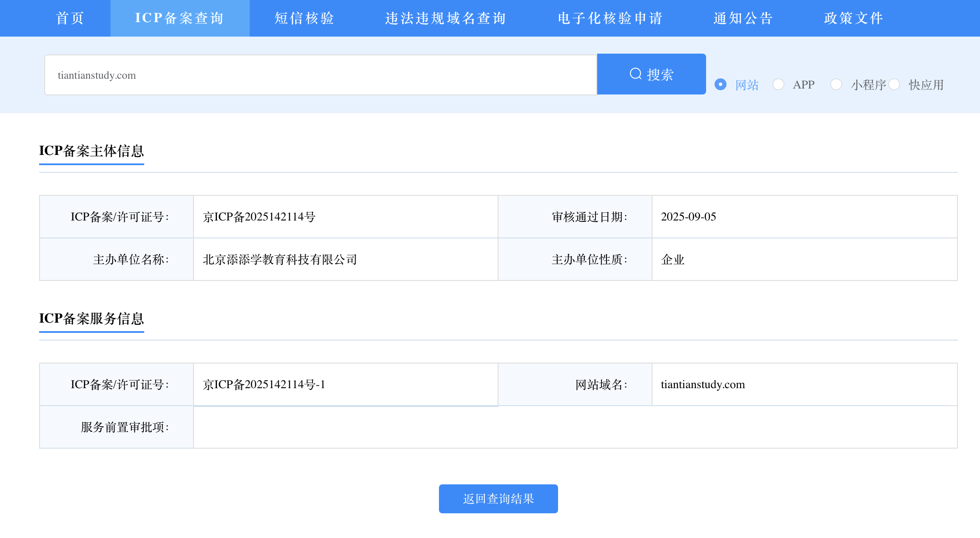980x538 pixels.
Task: Select the APP radio button
Action: [x=778, y=84]
